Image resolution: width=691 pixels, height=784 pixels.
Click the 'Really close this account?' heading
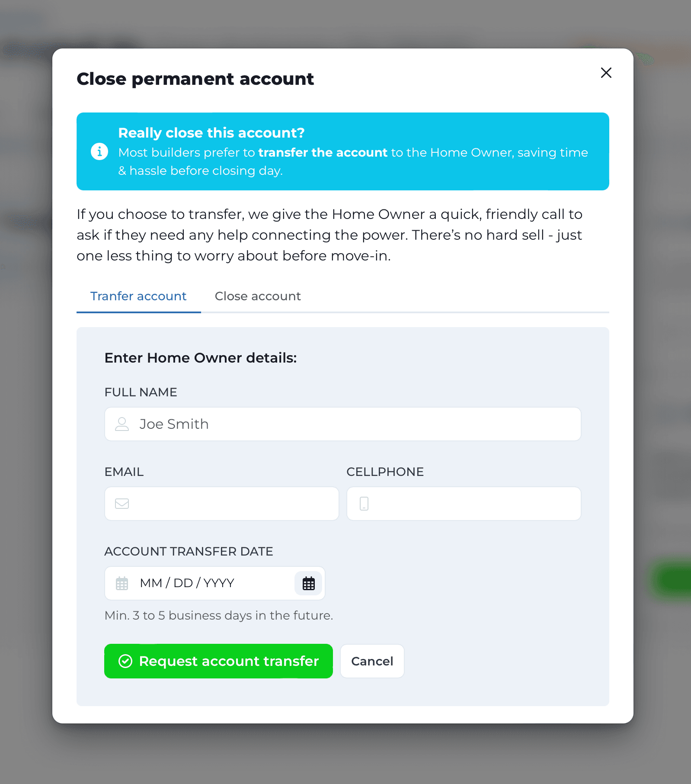pos(211,133)
